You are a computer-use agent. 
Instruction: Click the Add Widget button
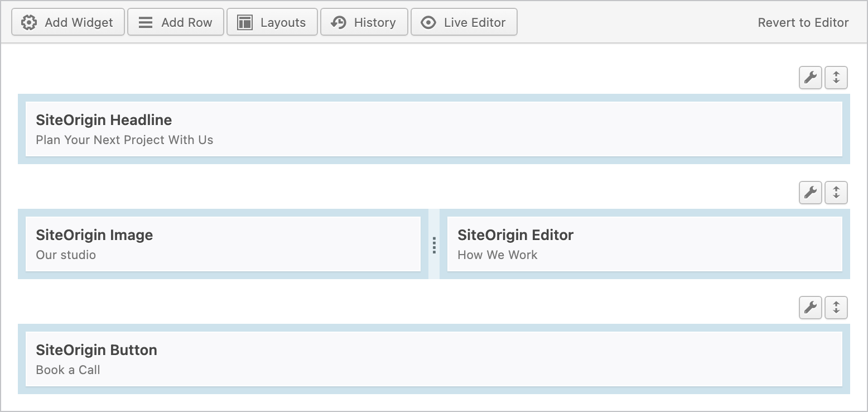68,22
